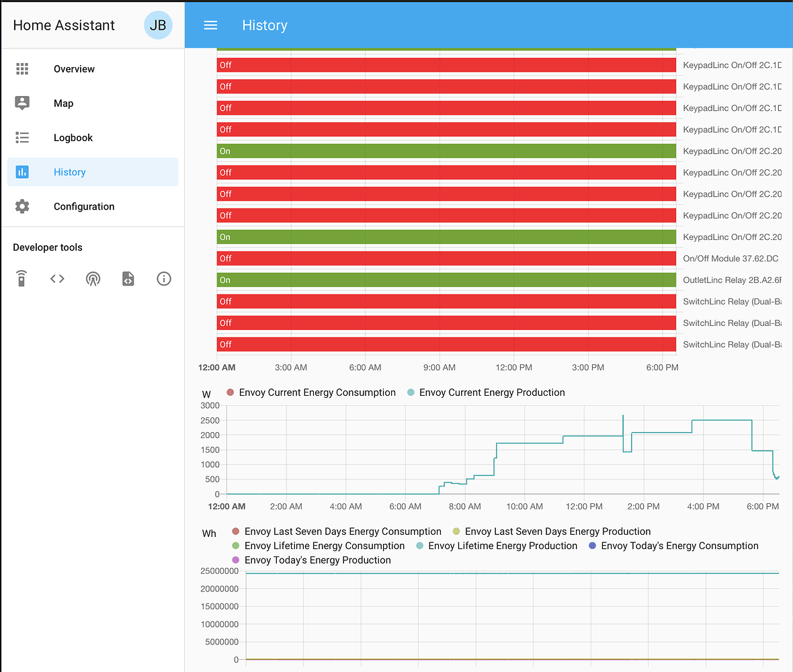Click the JB user avatar
The width and height of the screenshot is (793, 672).
coord(158,26)
